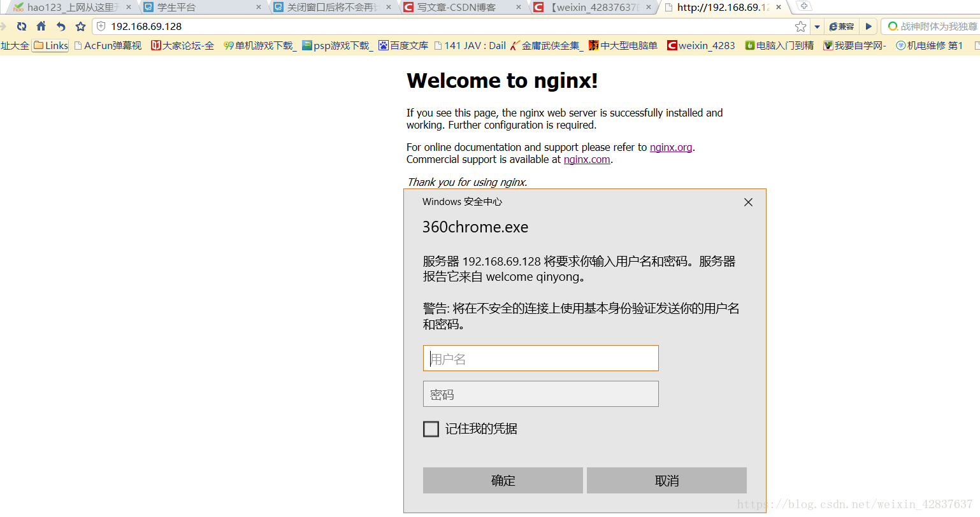Click the 'Welcome to nginx!' heading

502,81
